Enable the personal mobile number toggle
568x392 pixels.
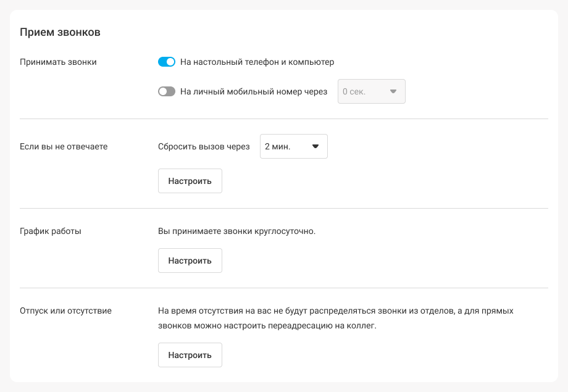pos(167,91)
